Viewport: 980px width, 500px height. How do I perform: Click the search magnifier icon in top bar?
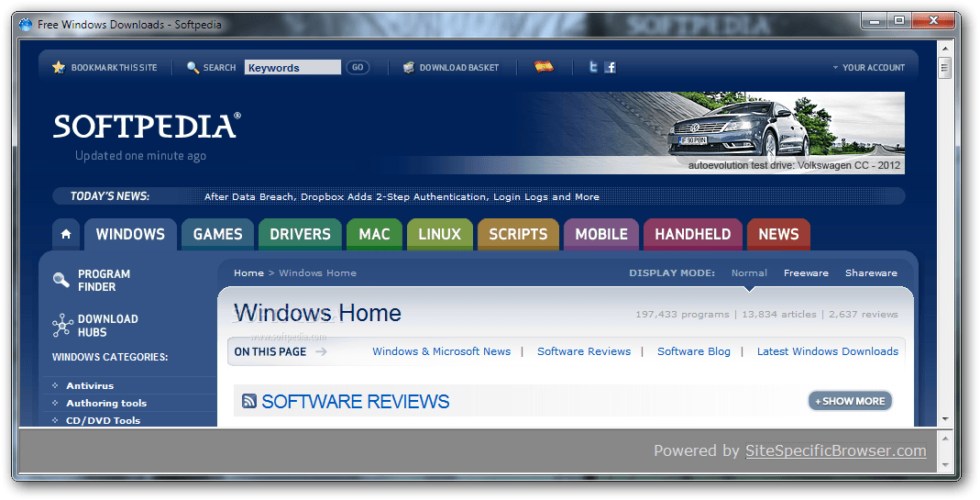[x=193, y=67]
